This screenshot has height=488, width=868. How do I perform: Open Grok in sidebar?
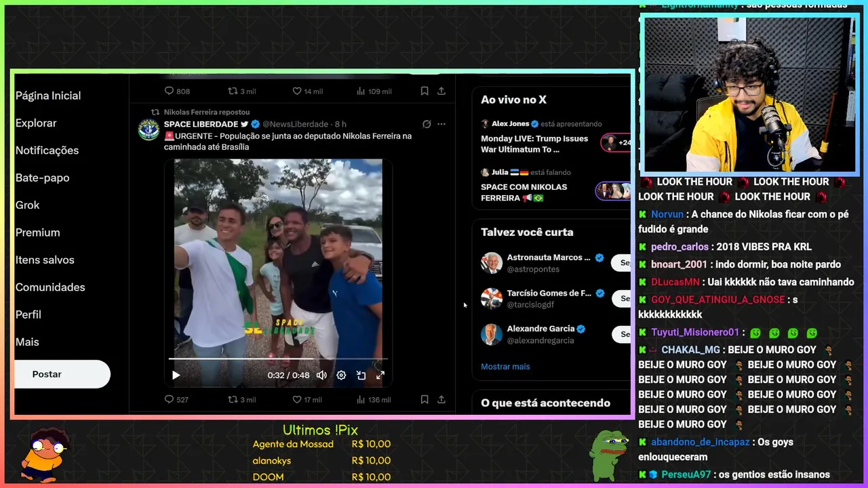click(x=28, y=205)
